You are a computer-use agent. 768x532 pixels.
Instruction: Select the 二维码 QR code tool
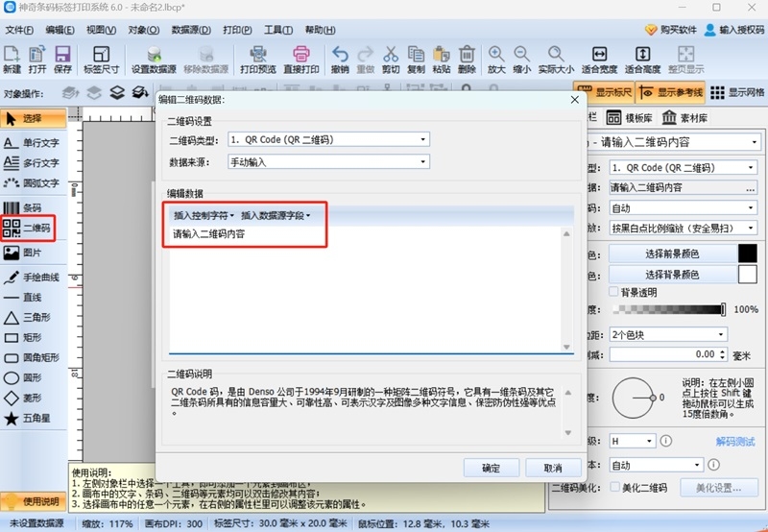[28, 228]
